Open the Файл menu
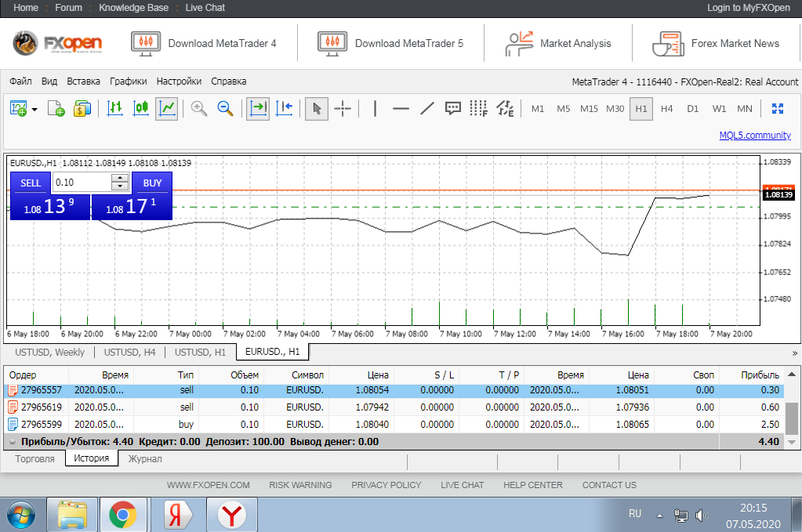 click(20, 81)
